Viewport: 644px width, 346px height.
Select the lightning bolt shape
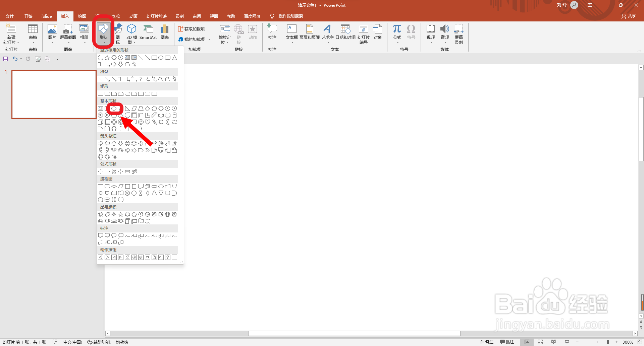click(x=154, y=122)
